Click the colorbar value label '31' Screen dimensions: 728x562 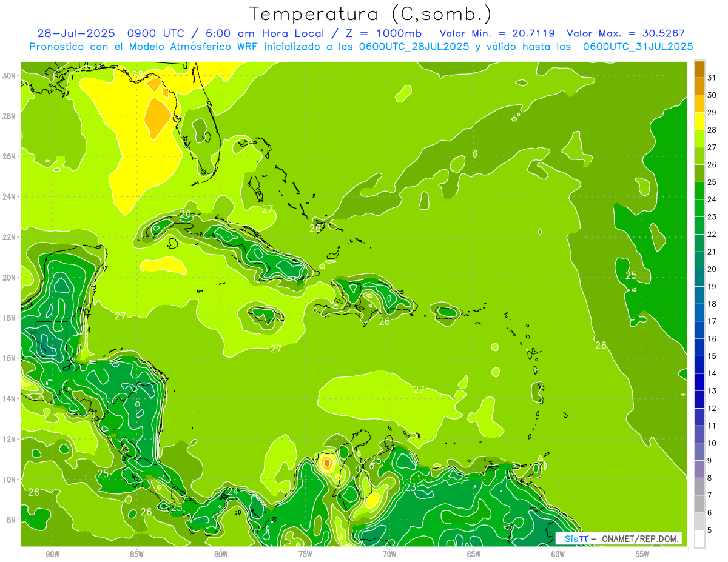[712, 77]
